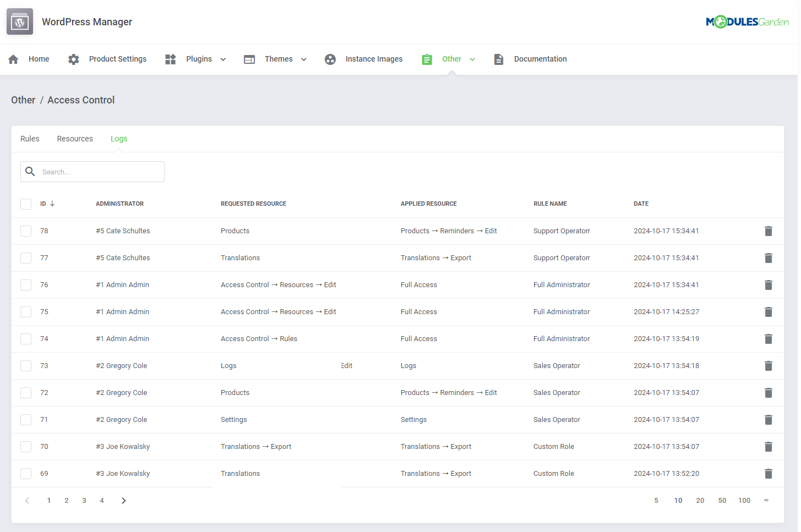This screenshot has width=801, height=532.
Task: Click the Themes panel icon
Action: click(x=249, y=59)
